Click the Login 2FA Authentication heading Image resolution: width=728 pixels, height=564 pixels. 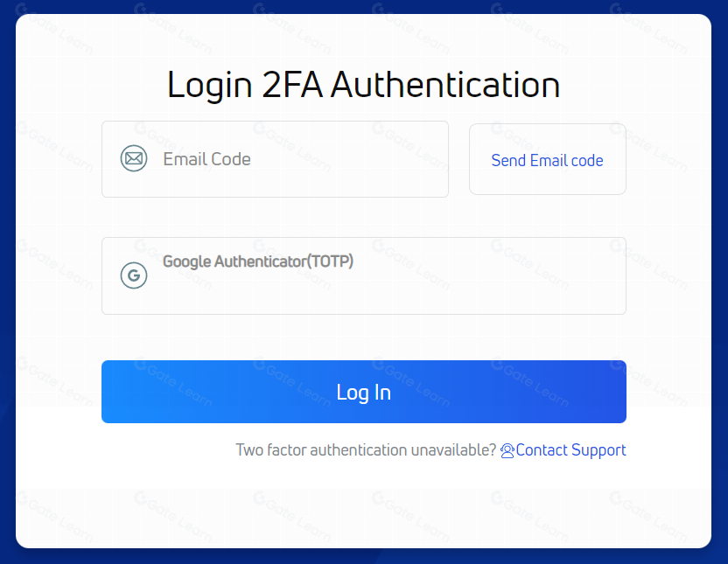363,86
